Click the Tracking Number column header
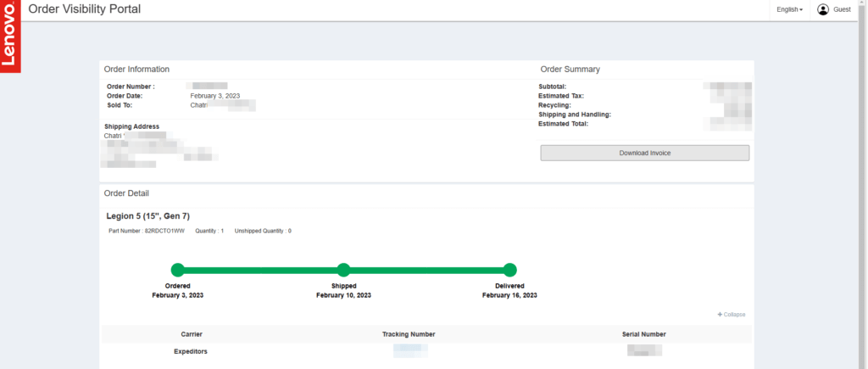This screenshot has width=868, height=369. click(409, 334)
